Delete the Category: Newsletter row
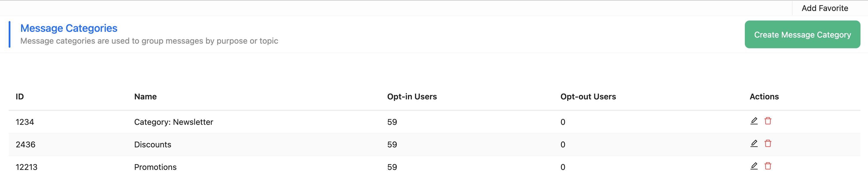The image size is (868, 178). (768, 121)
